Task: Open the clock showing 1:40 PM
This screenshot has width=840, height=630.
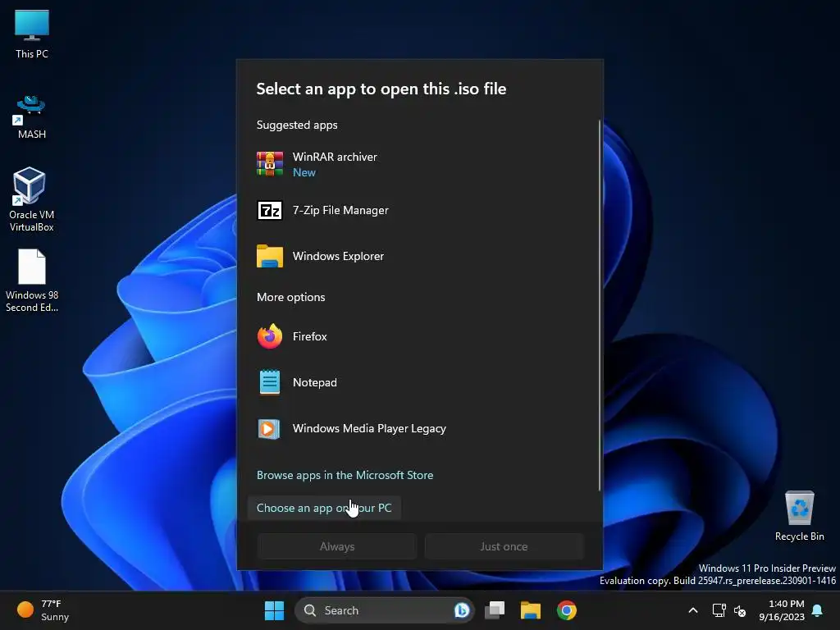Action: (x=781, y=610)
